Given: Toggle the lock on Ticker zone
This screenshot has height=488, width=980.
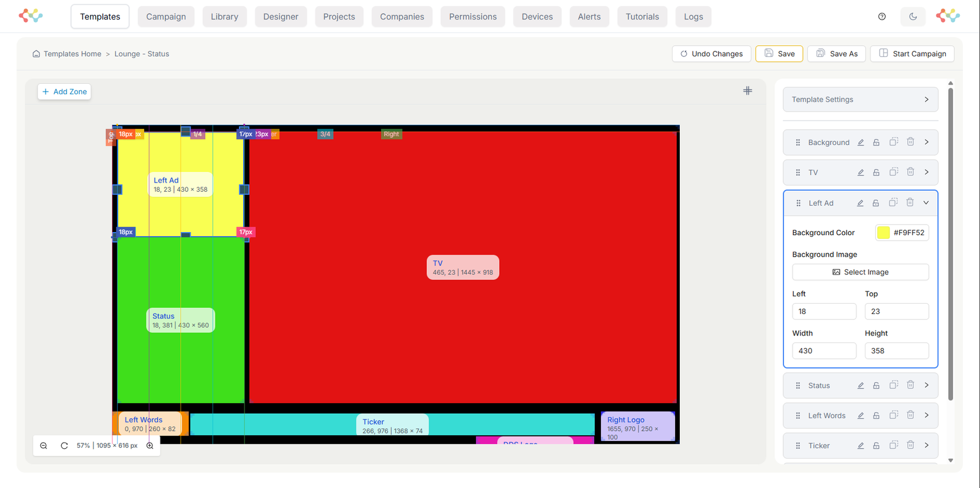Looking at the screenshot, I should (876, 446).
